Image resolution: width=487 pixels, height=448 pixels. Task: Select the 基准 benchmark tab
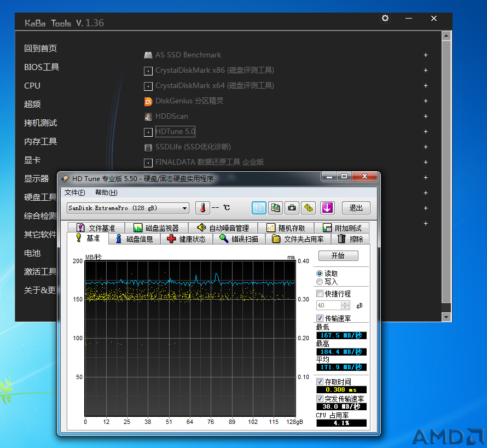(x=88, y=238)
